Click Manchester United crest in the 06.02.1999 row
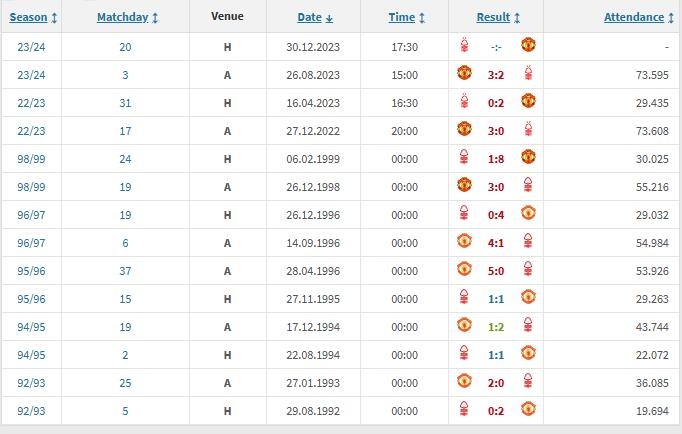The height and width of the screenshot is (434, 682). [528, 157]
